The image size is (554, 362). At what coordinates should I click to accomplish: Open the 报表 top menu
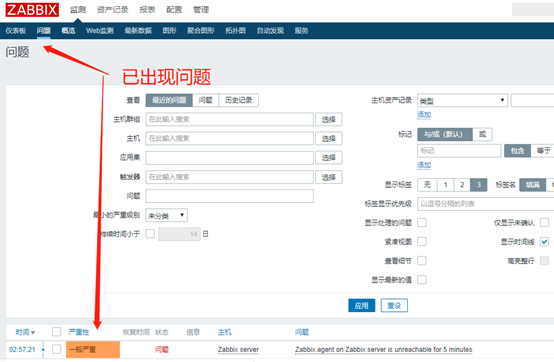pyautogui.click(x=147, y=10)
